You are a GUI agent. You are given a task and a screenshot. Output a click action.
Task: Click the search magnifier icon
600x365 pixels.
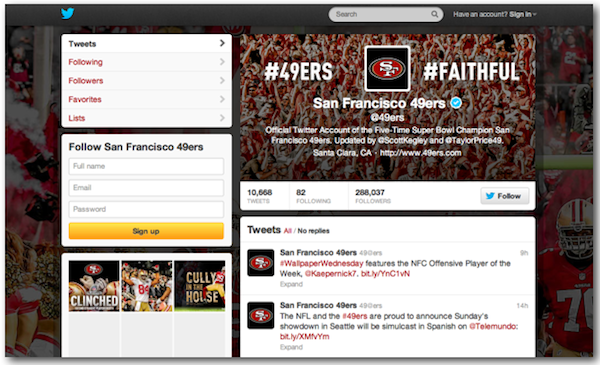pos(434,14)
